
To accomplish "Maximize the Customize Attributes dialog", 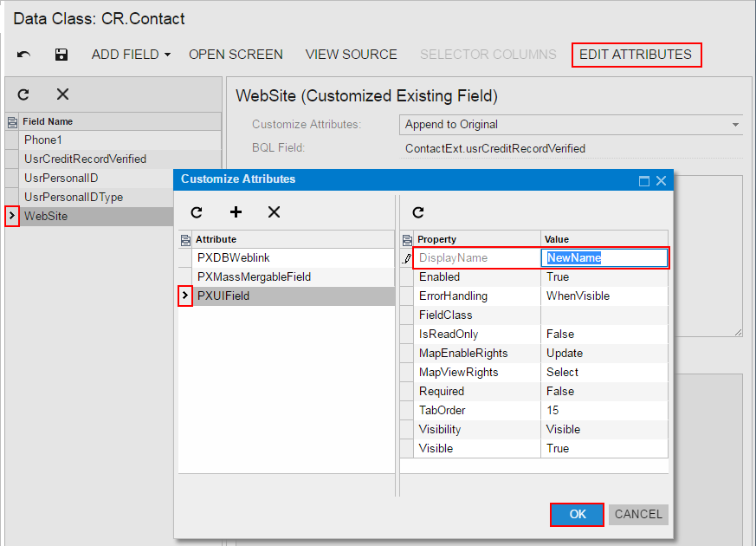I will 643,180.
